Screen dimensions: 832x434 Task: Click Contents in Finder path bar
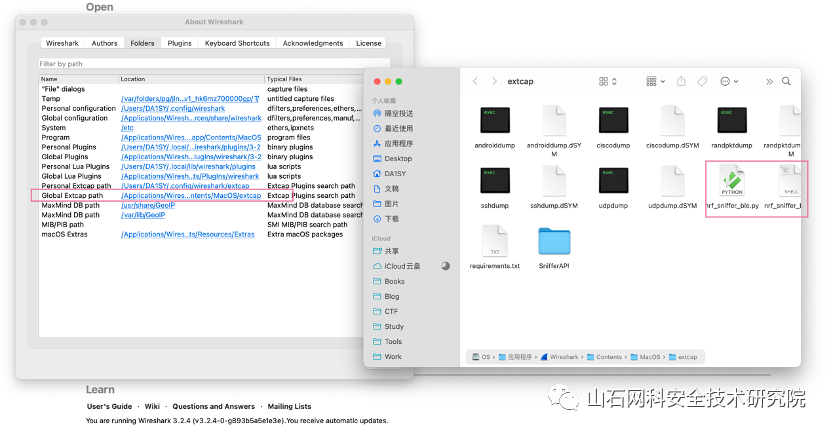coord(604,357)
